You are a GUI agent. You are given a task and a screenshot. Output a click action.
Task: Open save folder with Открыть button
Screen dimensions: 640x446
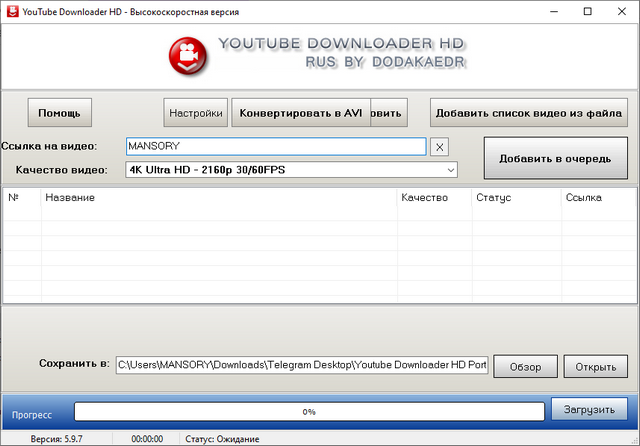click(596, 366)
